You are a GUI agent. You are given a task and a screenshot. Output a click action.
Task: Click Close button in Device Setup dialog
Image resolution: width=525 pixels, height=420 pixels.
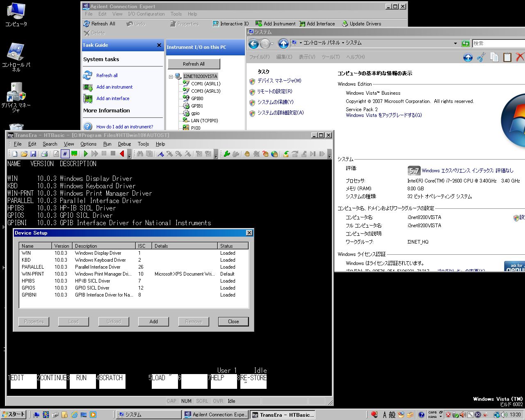click(233, 322)
